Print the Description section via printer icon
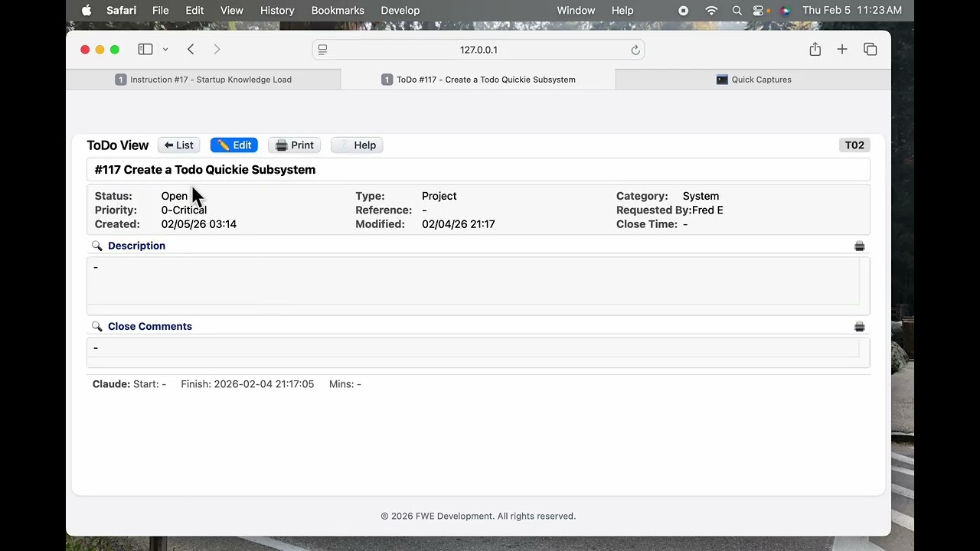The image size is (980, 551). coord(859,246)
